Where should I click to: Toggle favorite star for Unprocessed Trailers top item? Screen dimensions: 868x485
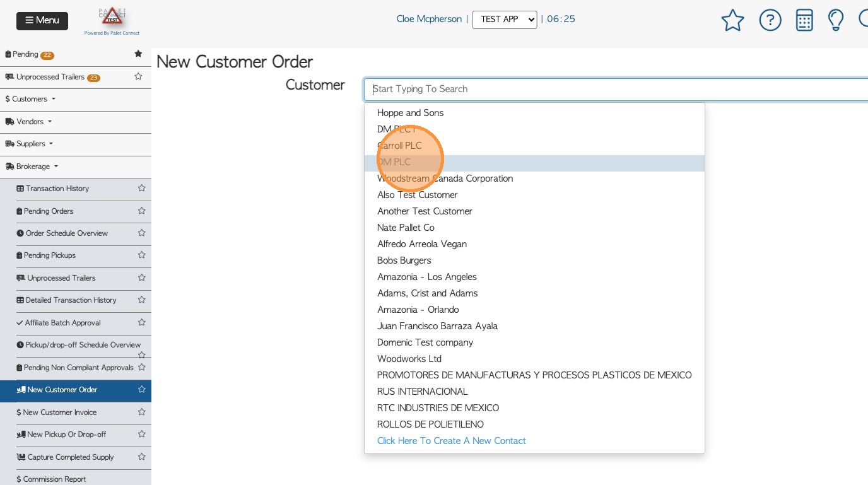click(x=138, y=76)
